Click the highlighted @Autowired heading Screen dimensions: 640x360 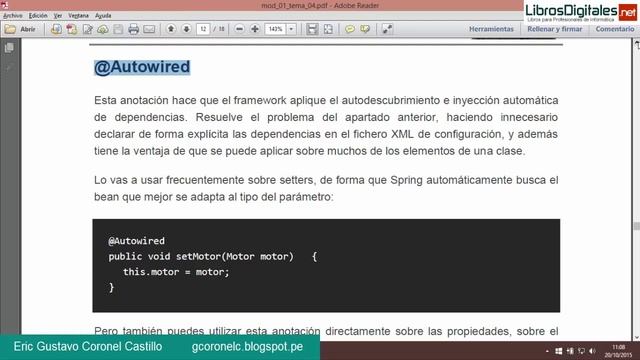point(142,67)
